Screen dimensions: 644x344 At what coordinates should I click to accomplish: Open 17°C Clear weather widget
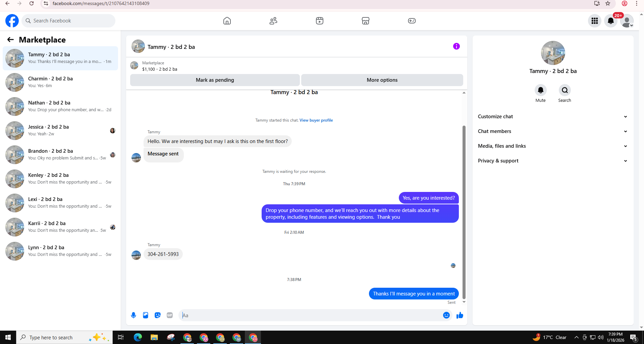pyautogui.click(x=549, y=337)
